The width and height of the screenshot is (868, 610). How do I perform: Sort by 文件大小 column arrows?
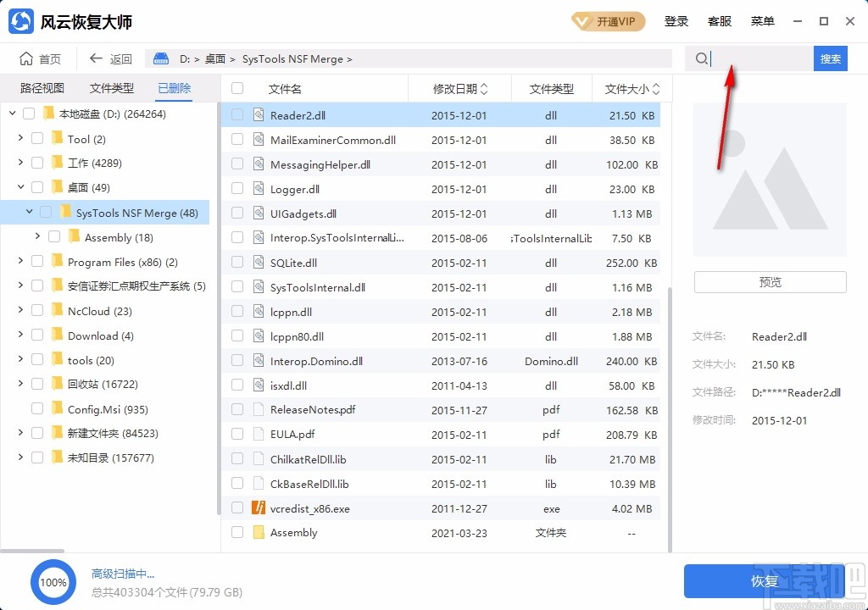click(x=656, y=89)
